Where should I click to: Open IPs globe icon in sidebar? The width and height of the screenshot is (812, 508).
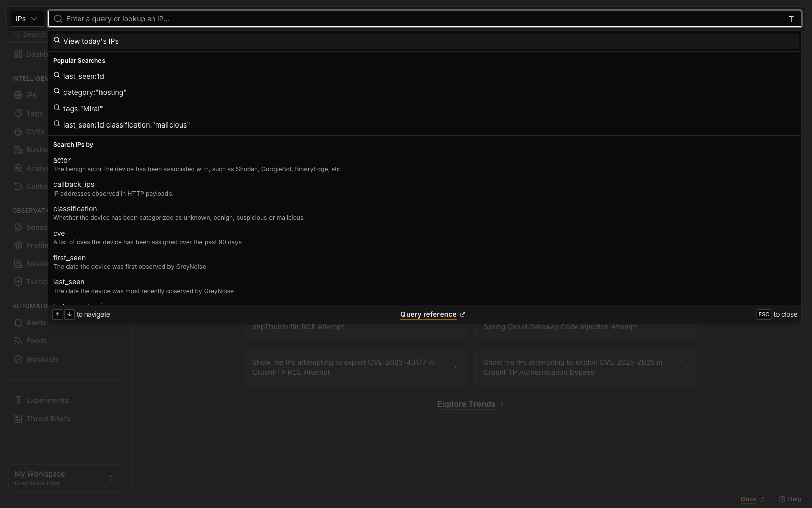pyautogui.click(x=18, y=95)
